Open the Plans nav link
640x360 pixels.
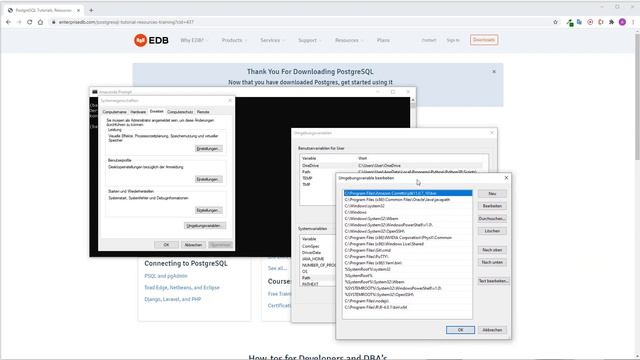383,40
